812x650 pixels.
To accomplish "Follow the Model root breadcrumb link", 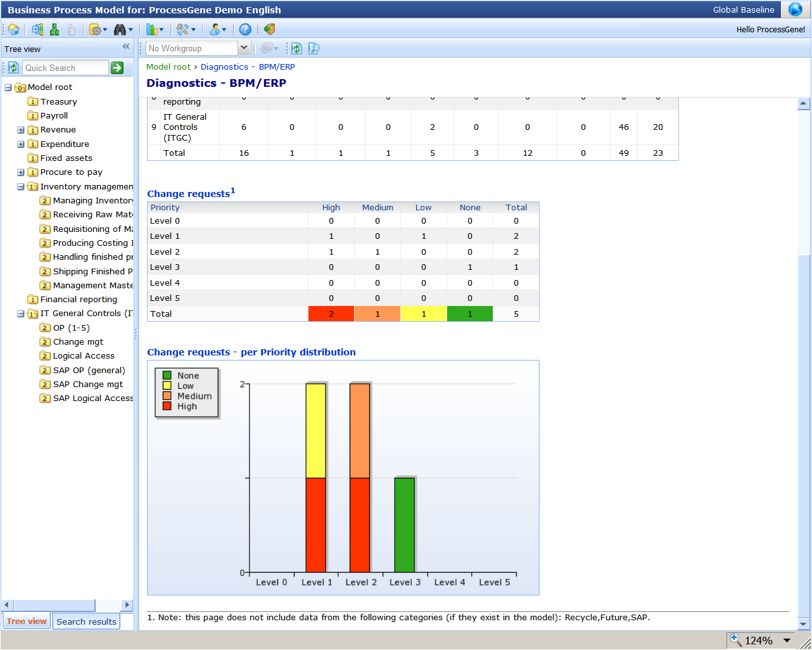I will pyautogui.click(x=168, y=67).
